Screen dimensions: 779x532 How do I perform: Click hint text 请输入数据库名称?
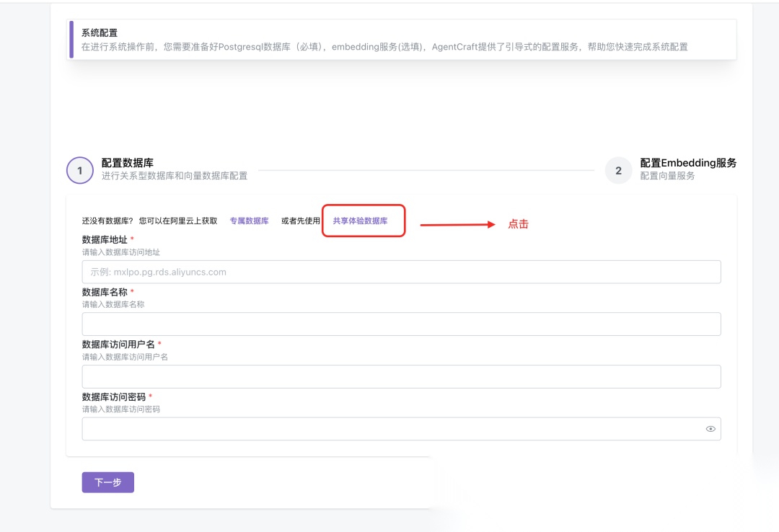click(113, 304)
